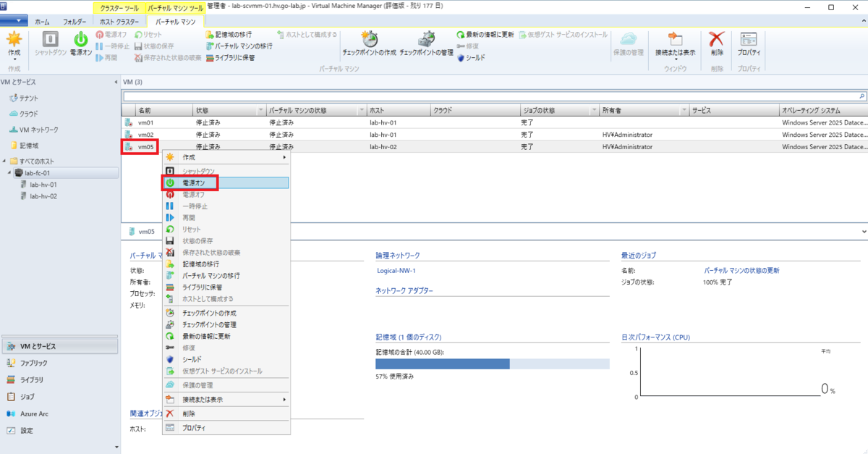The height and width of the screenshot is (454, 868).
Task: Open バーチャル マシンの状態 column filter dropdown
Action: coord(362,111)
